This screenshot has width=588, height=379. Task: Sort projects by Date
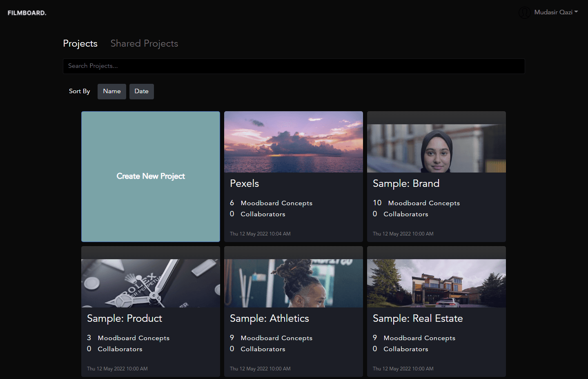pyautogui.click(x=141, y=91)
